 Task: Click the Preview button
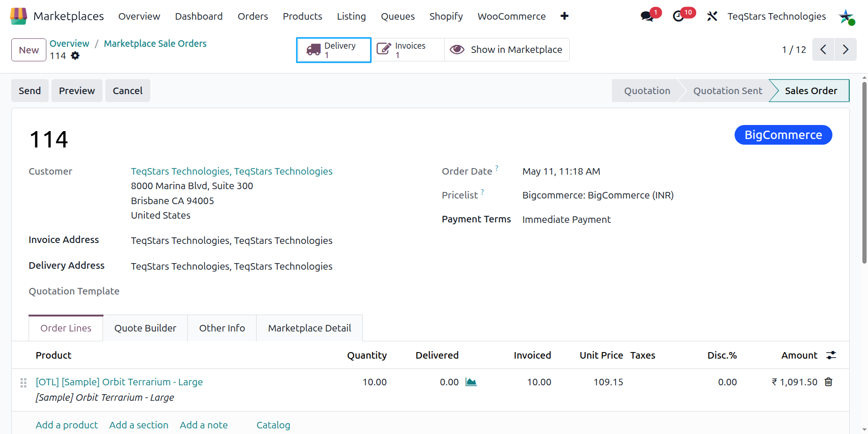[x=77, y=91]
